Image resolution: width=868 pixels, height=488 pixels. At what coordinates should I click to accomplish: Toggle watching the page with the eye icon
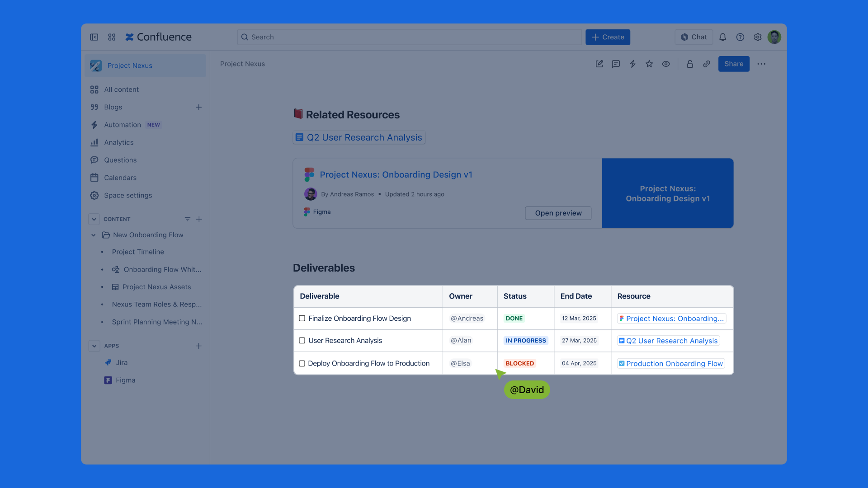click(666, 64)
